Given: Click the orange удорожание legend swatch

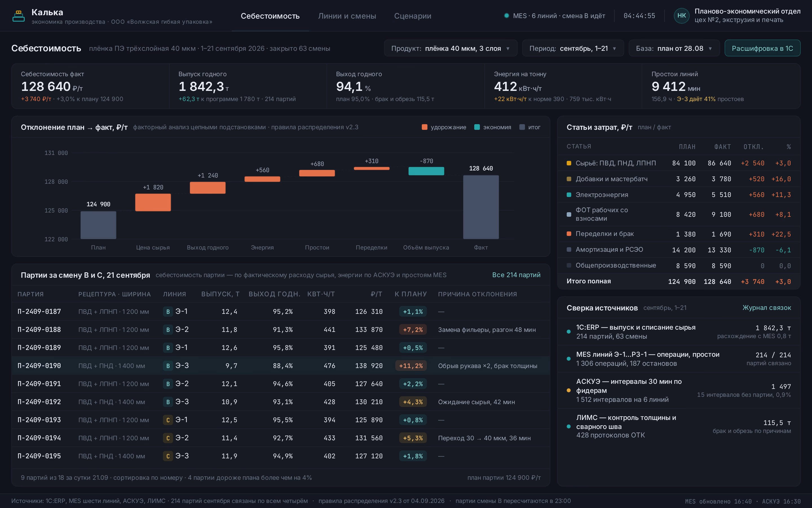Looking at the screenshot, I should (424, 127).
